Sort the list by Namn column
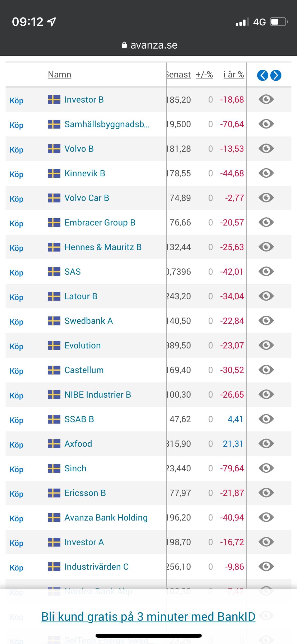Screen dimensions: 297x644 pos(59,75)
